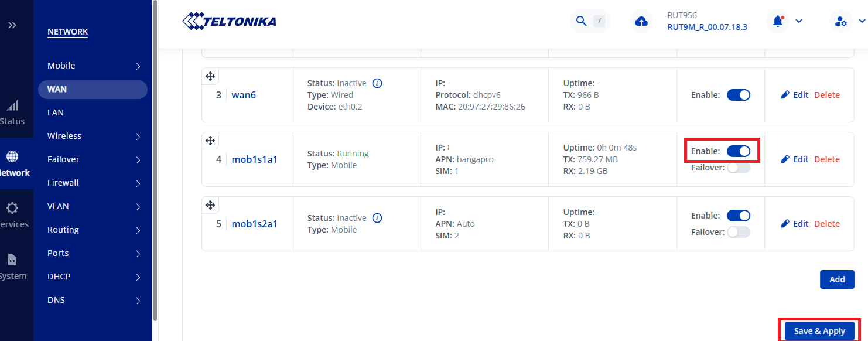Toggle the Enable switch for mob1s2a1
Screen dimensions: 868x341
[738, 216]
